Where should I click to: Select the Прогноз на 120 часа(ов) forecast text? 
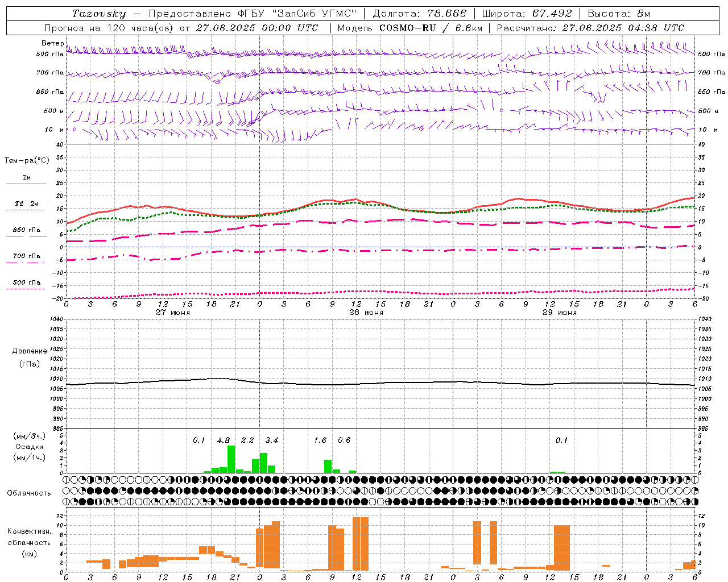(x=110, y=28)
